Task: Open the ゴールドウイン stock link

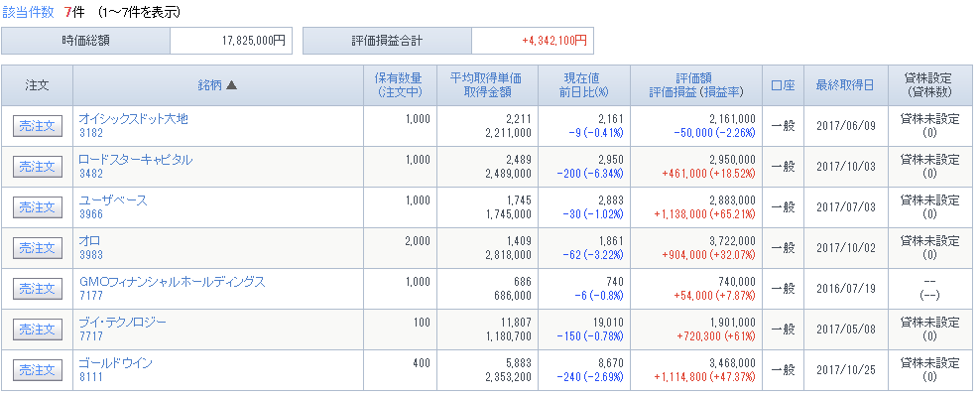Action: [x=116, y=363]
